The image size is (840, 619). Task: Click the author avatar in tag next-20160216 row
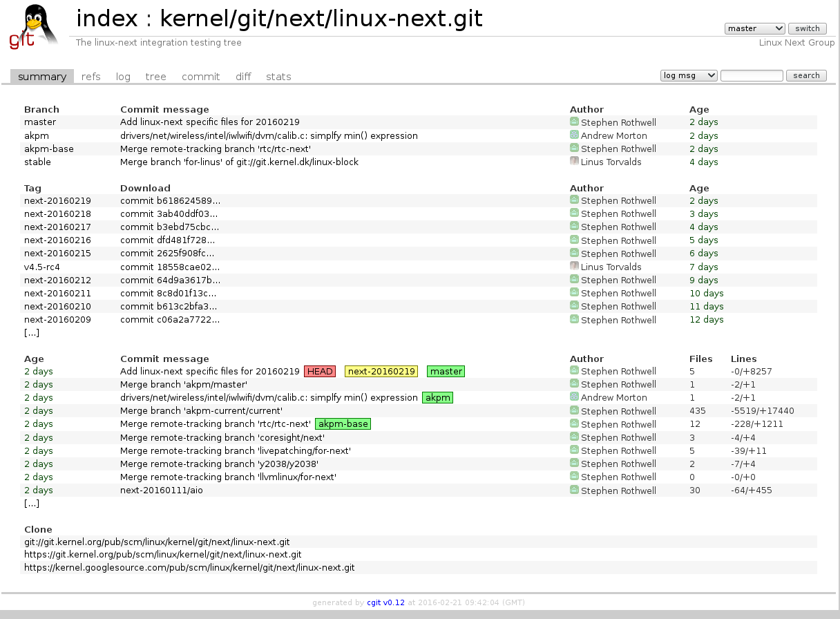[x=574, y=240]
